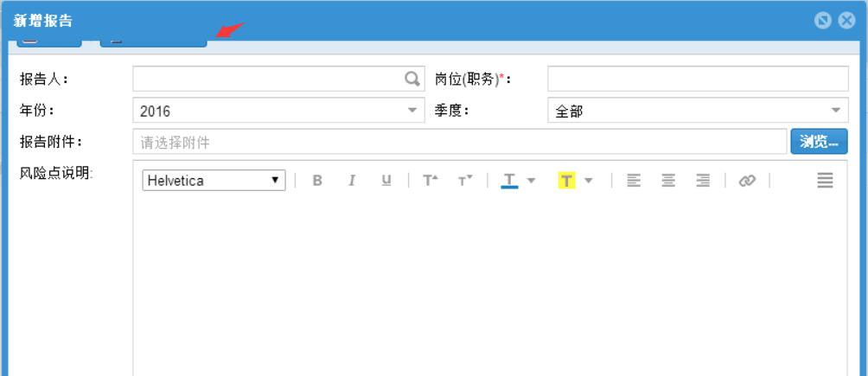Open the editor's hamburger menu icon
This screenshot has width=868, height=376.
pos(825,181)
